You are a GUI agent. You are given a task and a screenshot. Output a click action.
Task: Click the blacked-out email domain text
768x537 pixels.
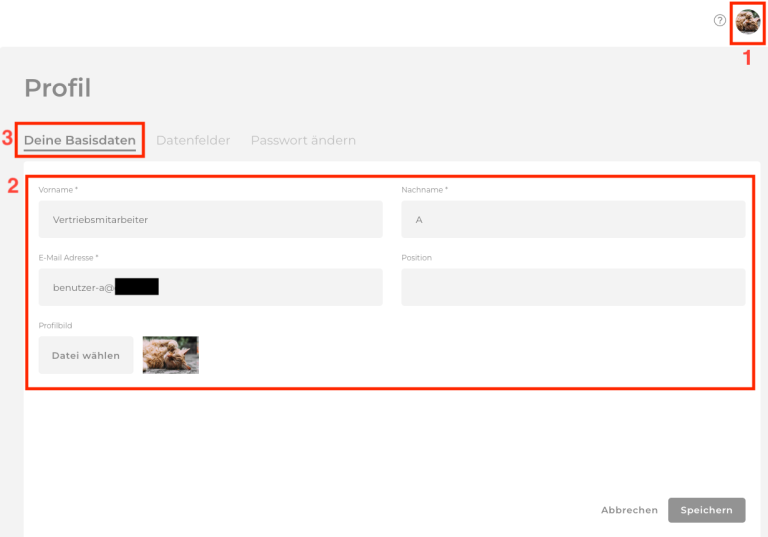pos(137,288)
